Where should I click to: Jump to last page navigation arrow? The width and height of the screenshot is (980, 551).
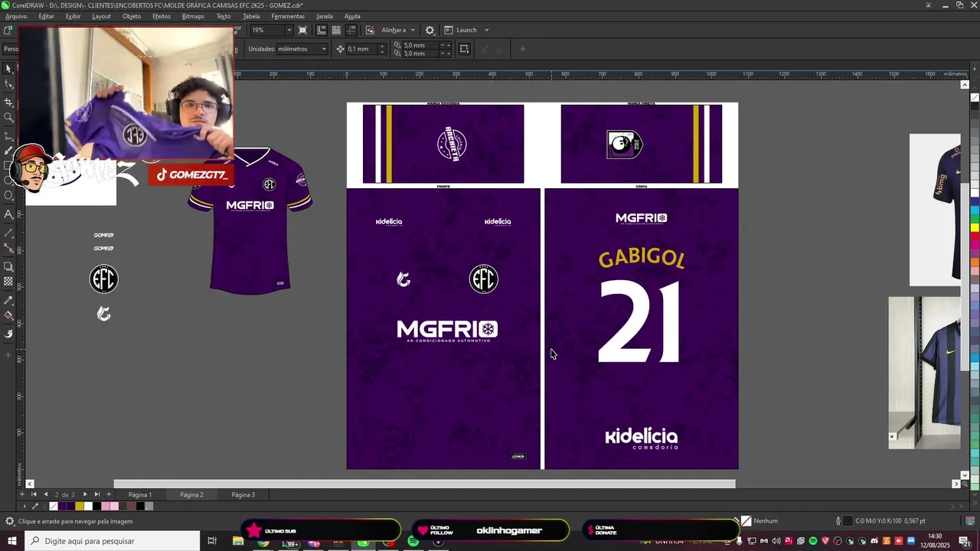96,494
